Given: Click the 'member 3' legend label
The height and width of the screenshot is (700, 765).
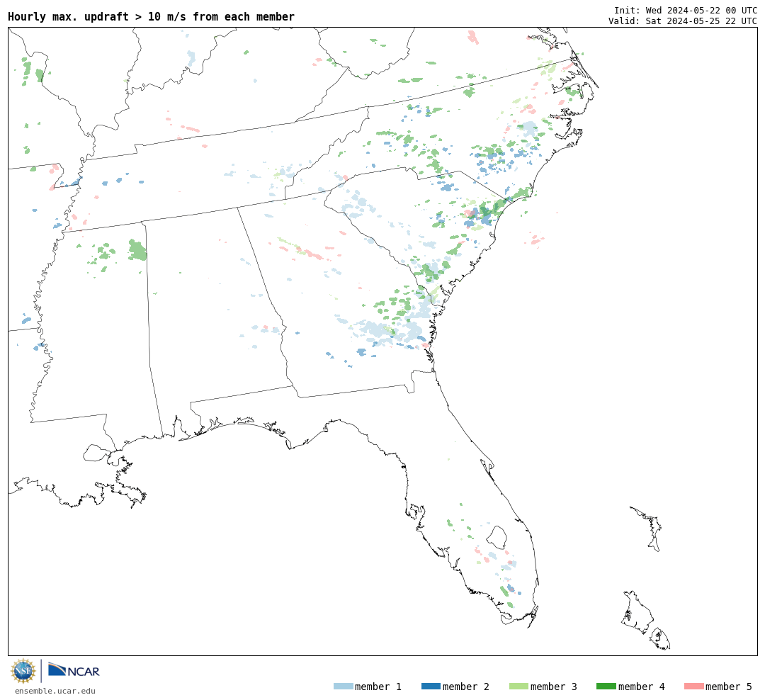Looking at the screenshot, I should (554, 687).
